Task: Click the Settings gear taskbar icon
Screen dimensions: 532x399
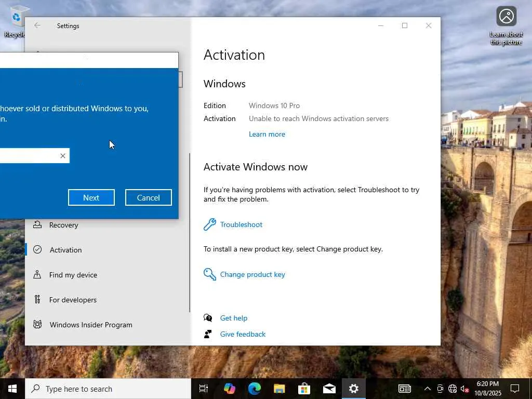Action: click(353, 389)
